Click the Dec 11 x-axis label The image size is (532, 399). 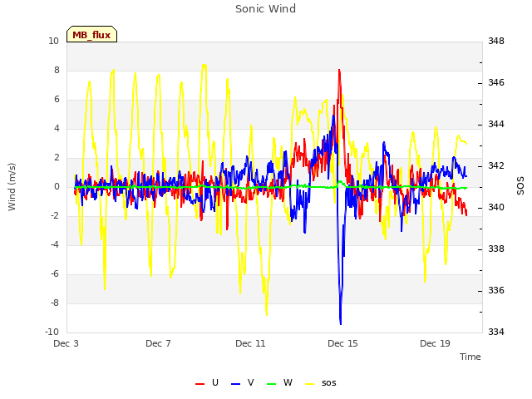click(x=250, y=343)
